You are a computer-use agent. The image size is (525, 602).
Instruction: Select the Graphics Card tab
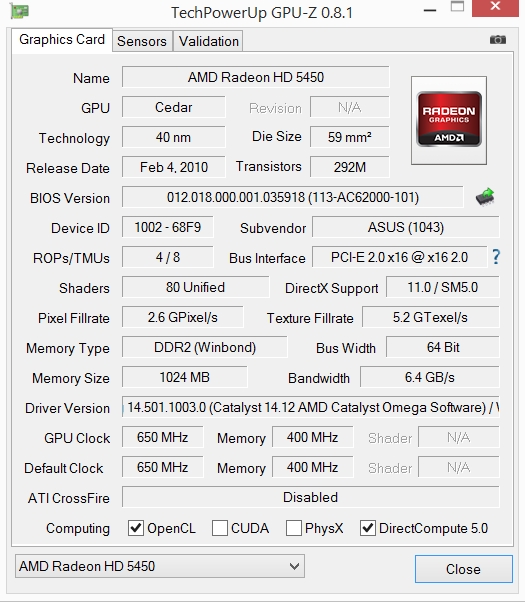tap(62, 40)
